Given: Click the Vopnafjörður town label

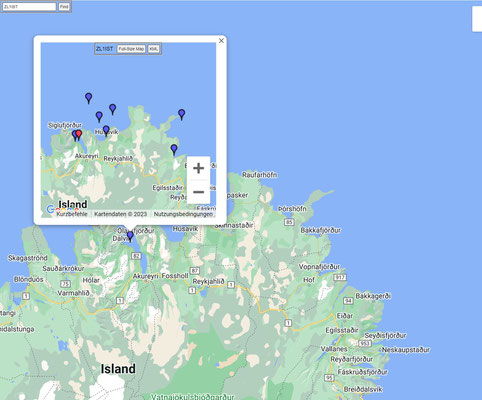Looking at the screenshot, I should pyautogui.click(x=319, y=267).
